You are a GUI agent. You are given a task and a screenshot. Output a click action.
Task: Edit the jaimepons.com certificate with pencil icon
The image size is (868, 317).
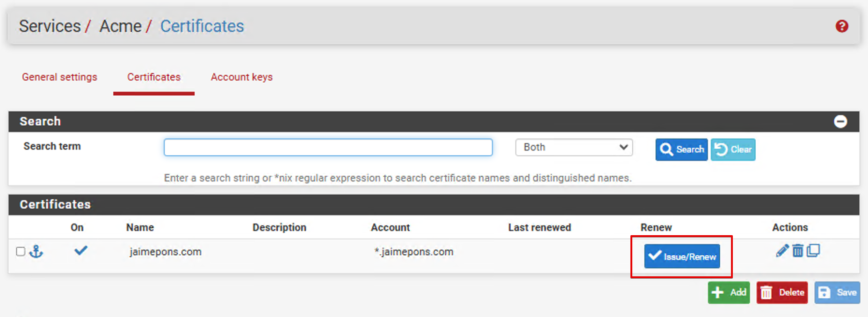(781, 251)
